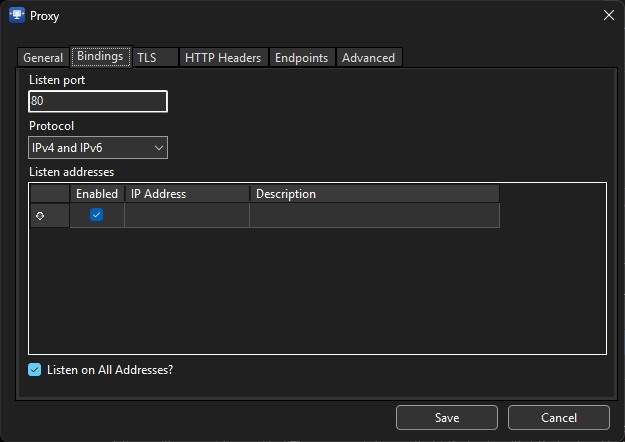Toggle the Enabled checkbox in address row
Viewport: 625px width, 442px height.
tap(96, 215)
